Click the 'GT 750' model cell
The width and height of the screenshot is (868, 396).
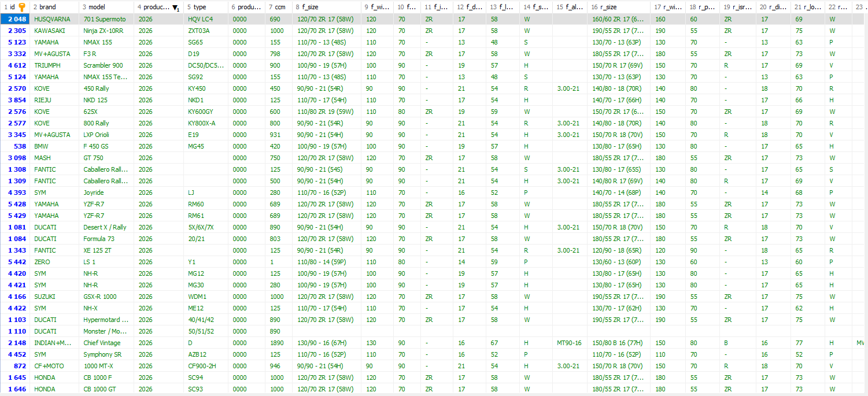point(106,158)
